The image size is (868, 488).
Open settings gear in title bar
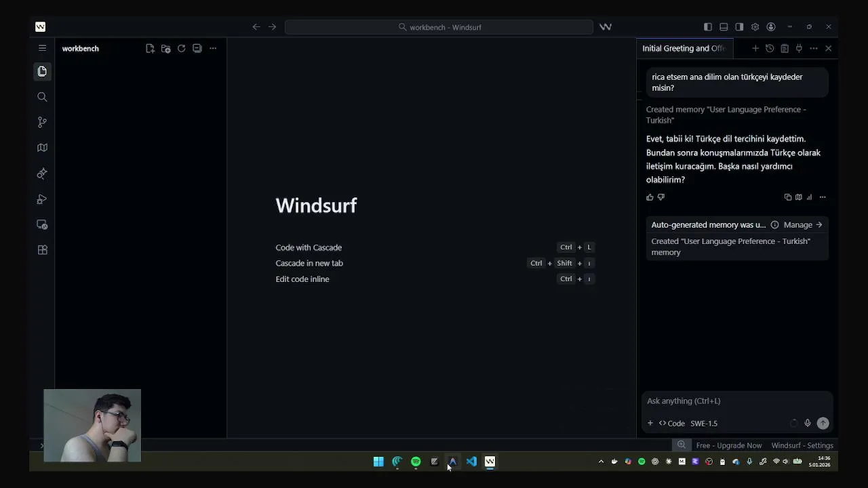click(x=755, y=27)
